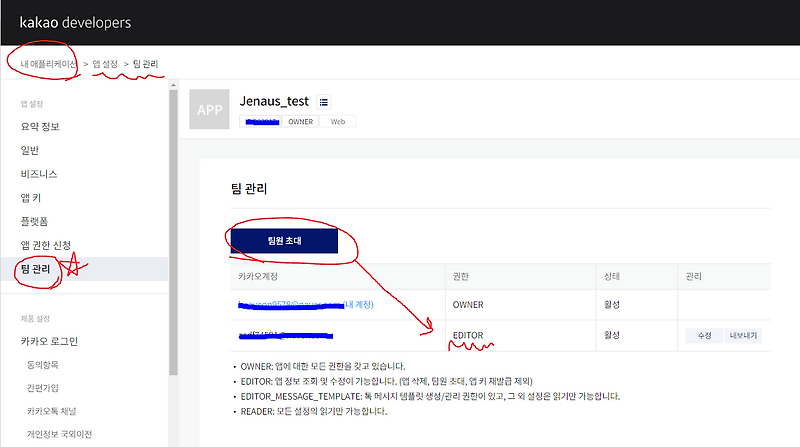
Task: Click the (내 계정) owner account link
Action: (359, 304)
